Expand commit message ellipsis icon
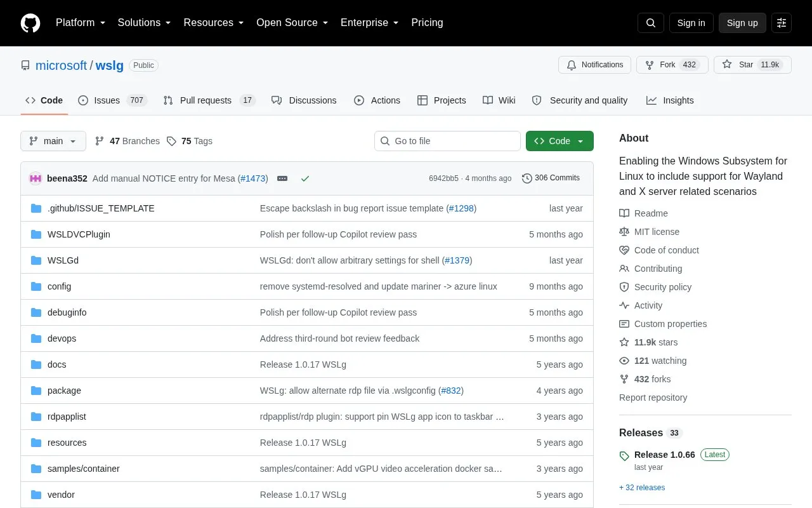The image size is (812, 508). click(x=282, y=178)
